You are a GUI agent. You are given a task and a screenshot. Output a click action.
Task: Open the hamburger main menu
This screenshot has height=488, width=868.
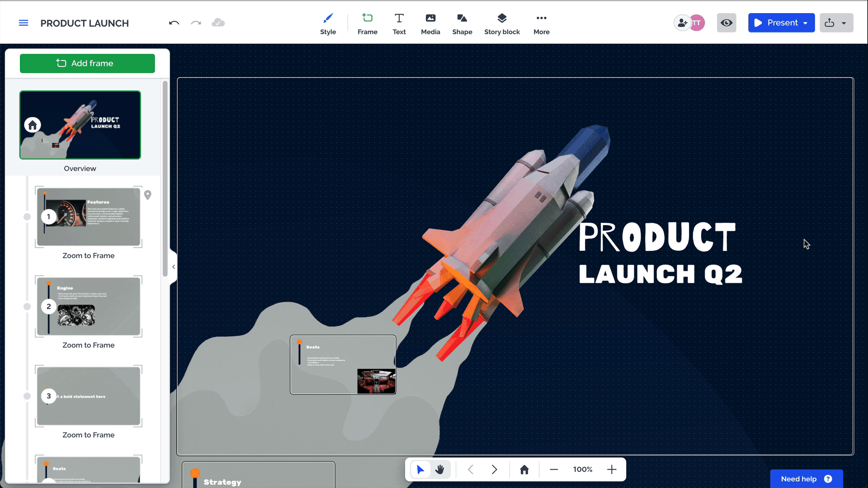coord(24,23)
